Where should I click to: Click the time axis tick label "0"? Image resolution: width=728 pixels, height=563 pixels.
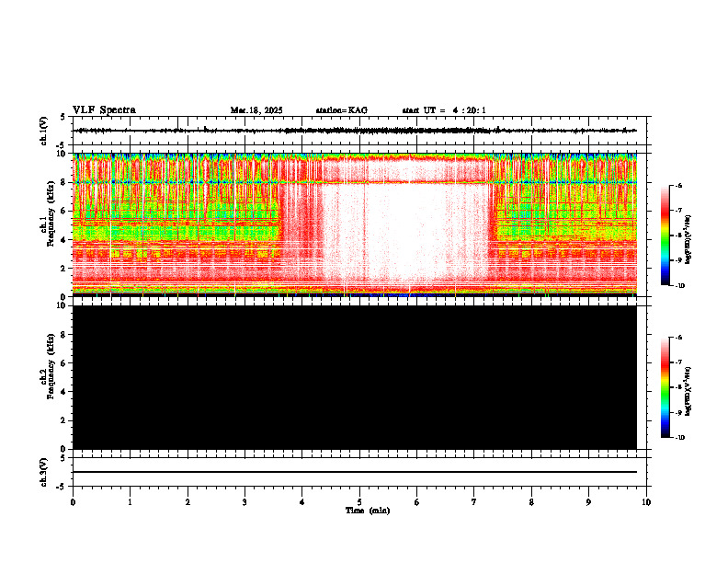pyautogui.click(x=73, y=502)
